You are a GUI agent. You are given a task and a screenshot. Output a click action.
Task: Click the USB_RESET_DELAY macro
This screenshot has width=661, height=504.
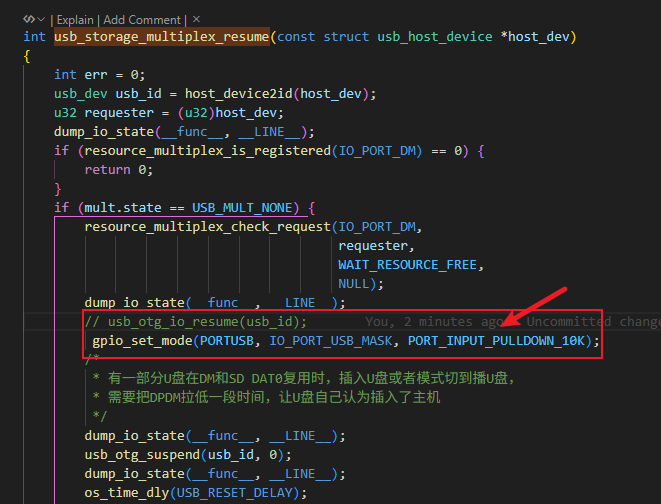click(234, 493)
